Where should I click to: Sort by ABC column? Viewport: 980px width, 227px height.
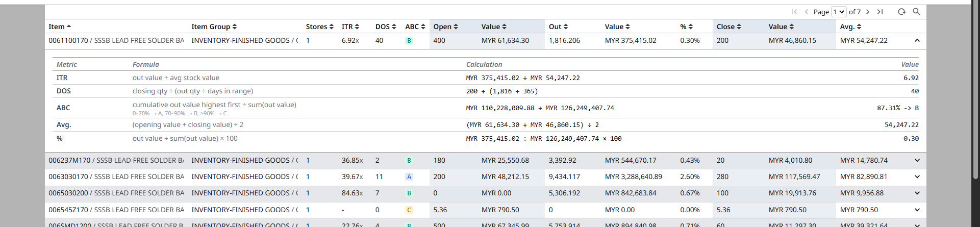pyautogui.click(x=415, y=27)
